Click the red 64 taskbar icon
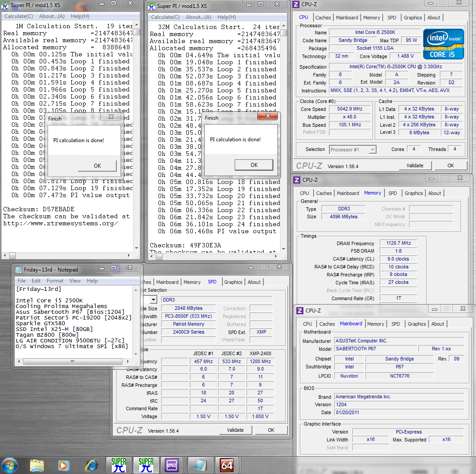The width and height of the screenshot is (476, 474). (x=227, y=465)
